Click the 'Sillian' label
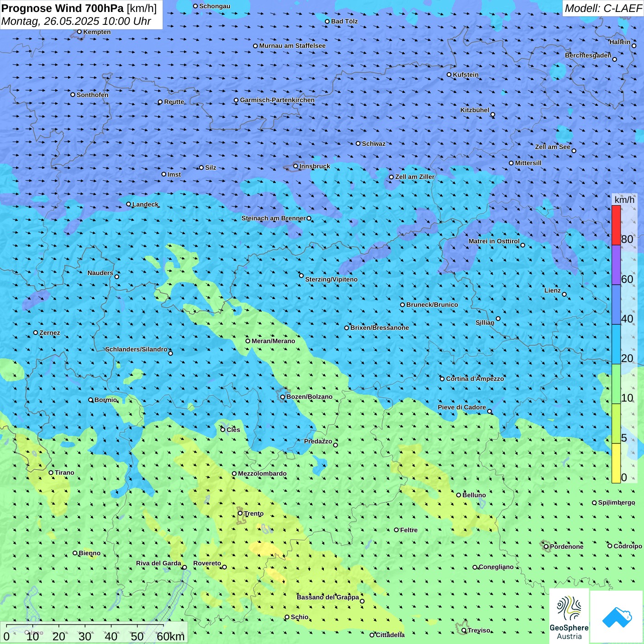Viewport: 644px width, 644px height. click(485, 322)
